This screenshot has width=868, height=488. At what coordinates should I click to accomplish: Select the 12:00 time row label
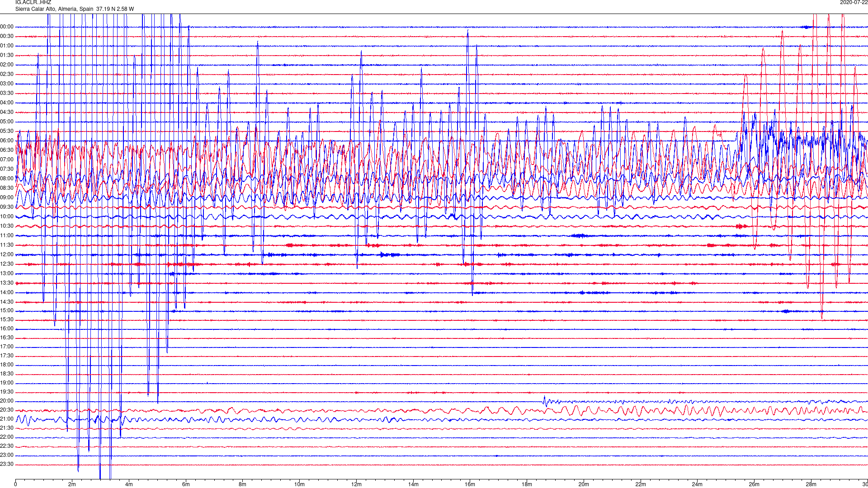click(x=7, y=255)
